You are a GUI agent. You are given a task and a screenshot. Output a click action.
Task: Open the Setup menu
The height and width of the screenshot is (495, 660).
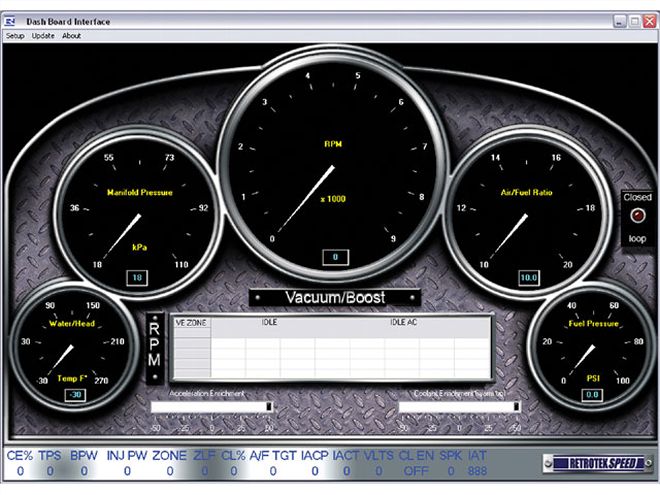[x=15, y=36]
